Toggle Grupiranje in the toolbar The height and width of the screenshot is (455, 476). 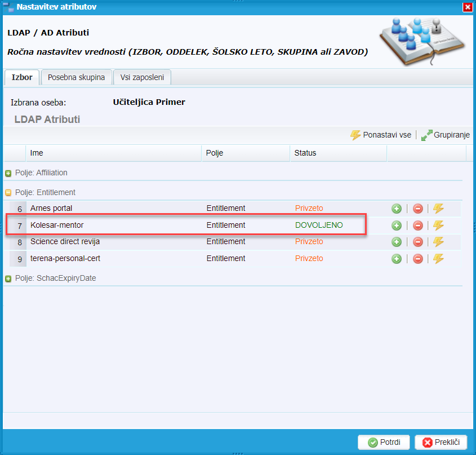tap(446, 135)
